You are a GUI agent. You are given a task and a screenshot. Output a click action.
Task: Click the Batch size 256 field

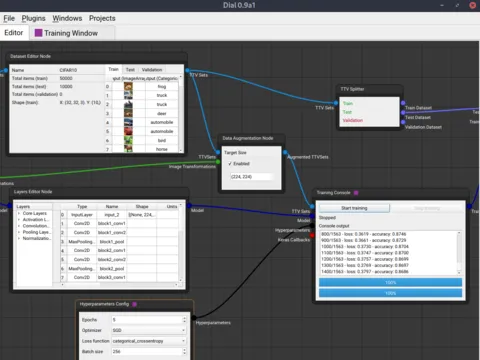coord(147,352)
